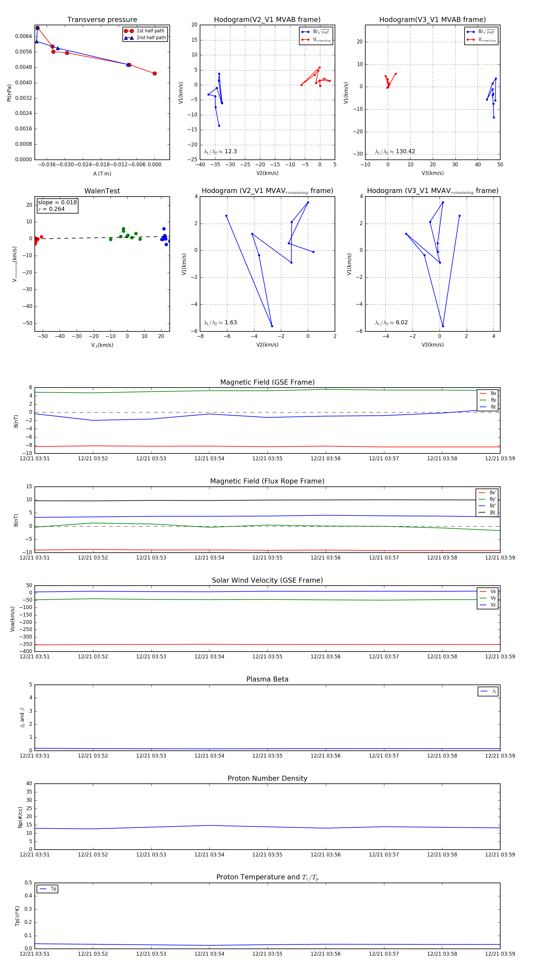Click the 'Transverse pressure' plot title
Image resolution: width=535 pixels, height=980 pixels.
tap(102, 20)
